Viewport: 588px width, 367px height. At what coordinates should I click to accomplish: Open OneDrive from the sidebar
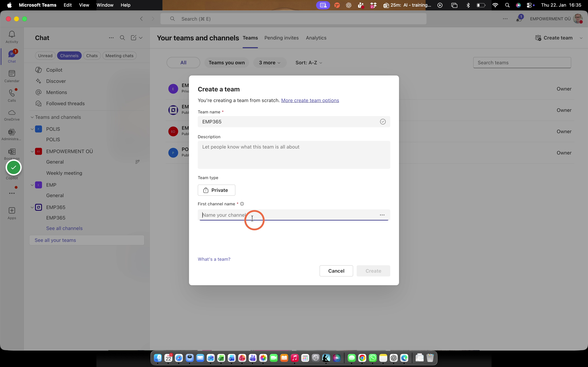pyautogui.click(x=12, y=115)
